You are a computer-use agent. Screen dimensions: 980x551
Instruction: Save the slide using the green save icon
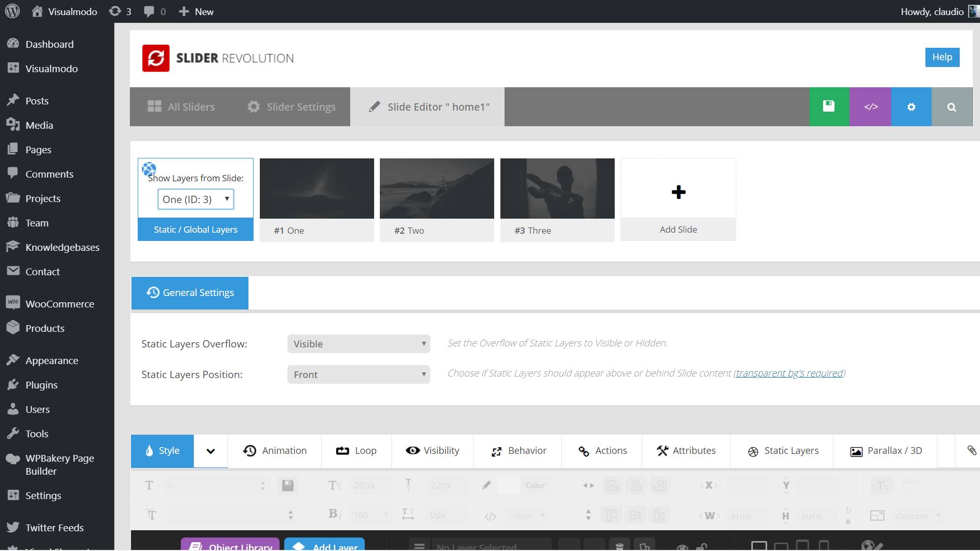tap(829, 106)
